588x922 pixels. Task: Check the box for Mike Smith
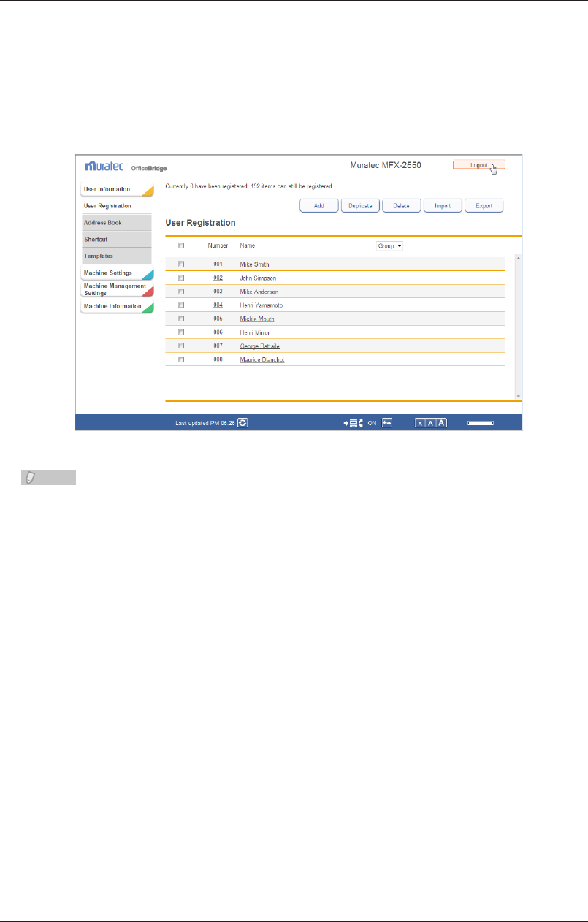pyautogui.click(x=181, y=264)
